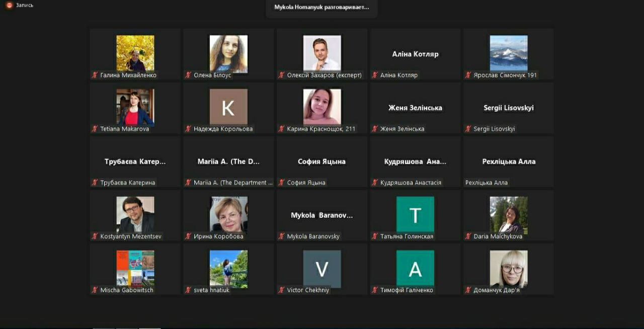This screenshot has height=329, width=644.
Task: Click muted mic icon beside Tetiana Makarova
Action: (94, 129)
